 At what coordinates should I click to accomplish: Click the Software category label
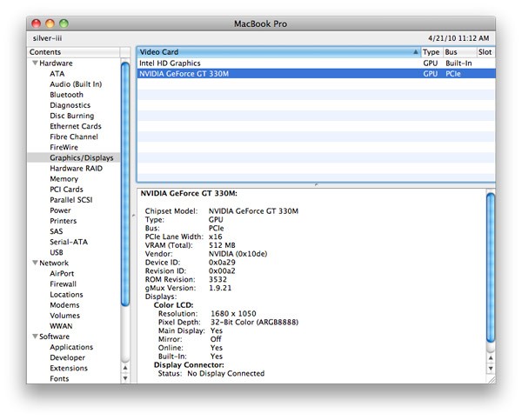[x=54, y=337]
